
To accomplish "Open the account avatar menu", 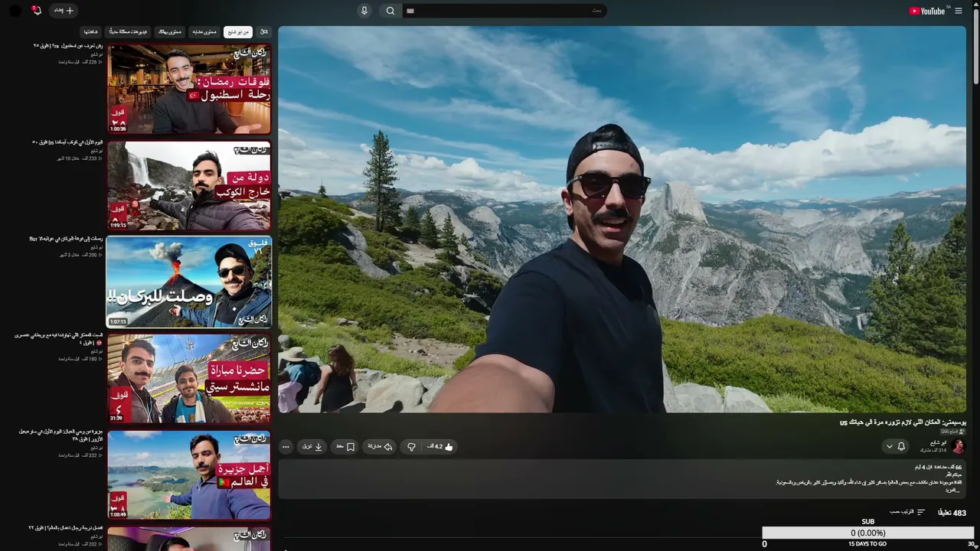I will pos(15,11).
